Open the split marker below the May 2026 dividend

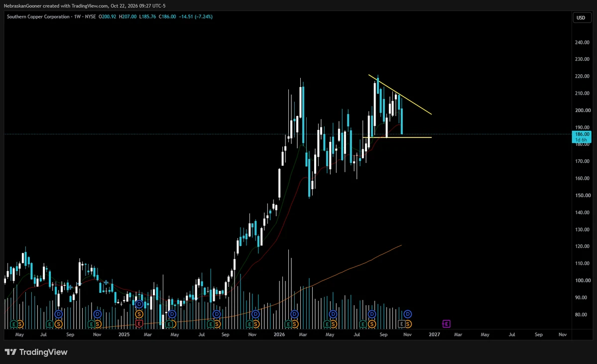point(333,324)
